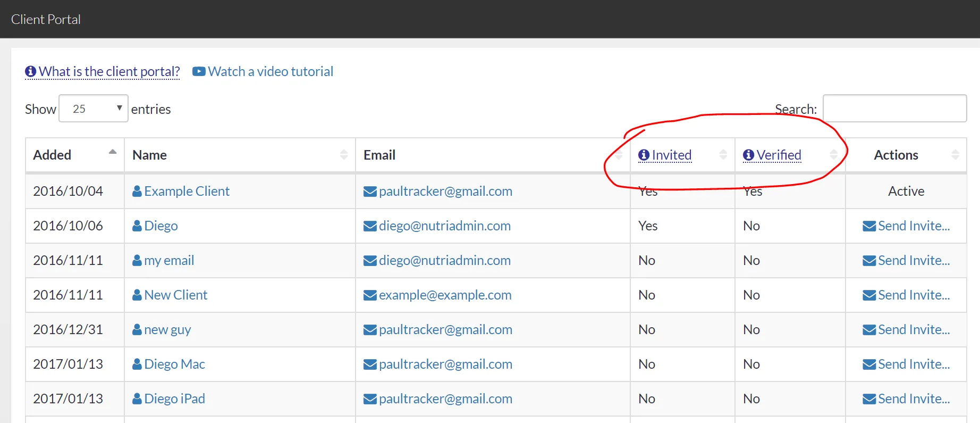The width and height of the screenshot is (980, 423).
Task: Sort table by Added column arrow
Action: 113,152
